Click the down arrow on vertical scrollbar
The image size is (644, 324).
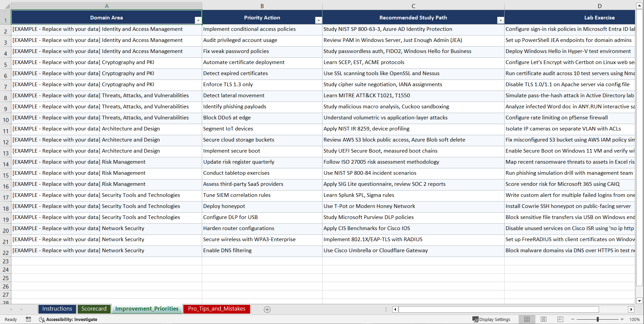[640, 301]
